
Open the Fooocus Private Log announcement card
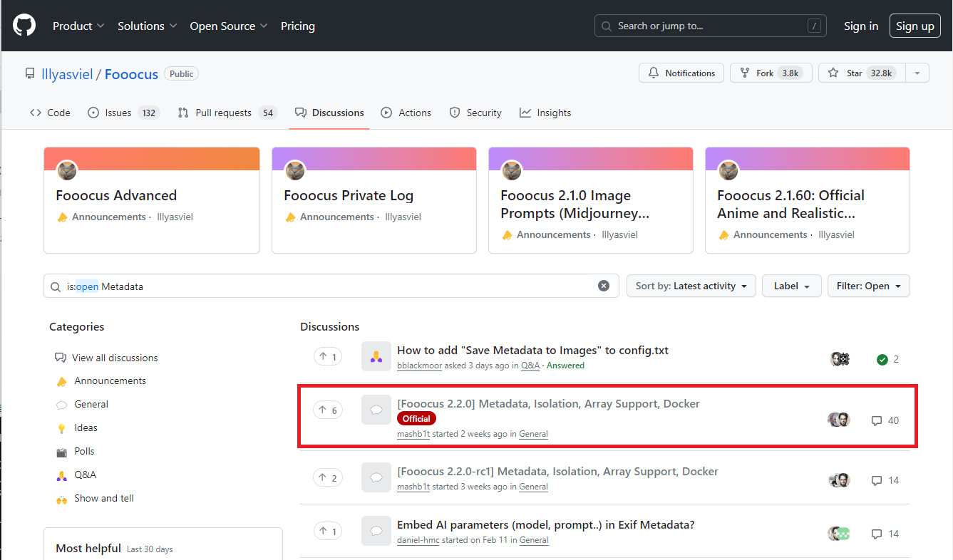[x=349, y=195]
